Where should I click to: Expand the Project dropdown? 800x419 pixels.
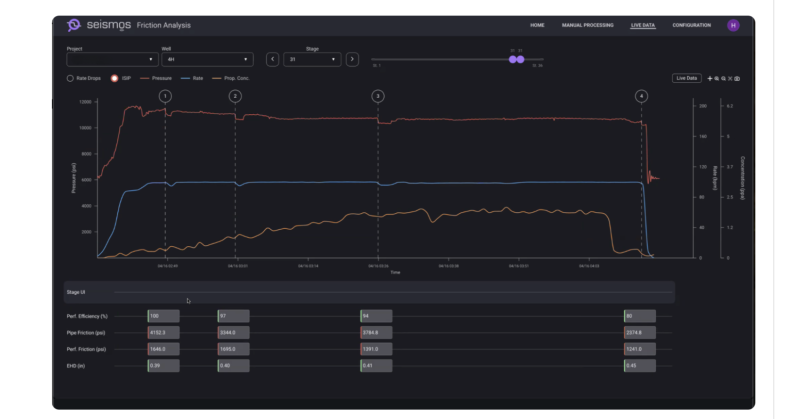(110, 59)
